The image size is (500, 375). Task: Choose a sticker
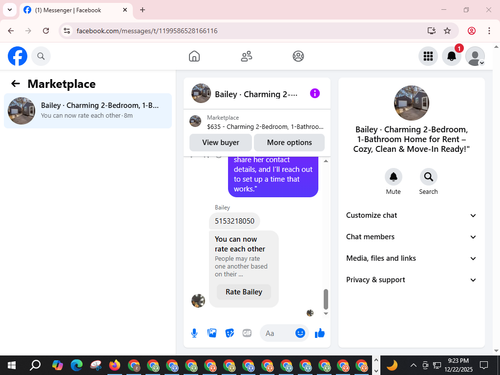(229, 333)
